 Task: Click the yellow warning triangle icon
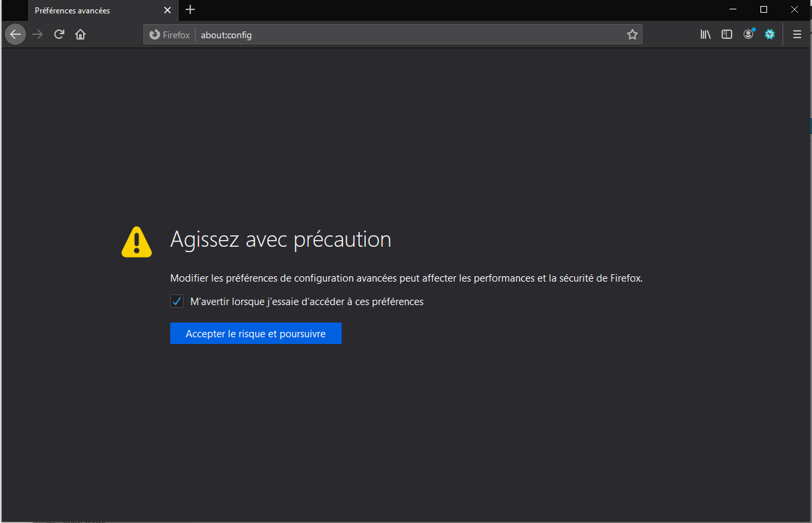pos(137,241)
